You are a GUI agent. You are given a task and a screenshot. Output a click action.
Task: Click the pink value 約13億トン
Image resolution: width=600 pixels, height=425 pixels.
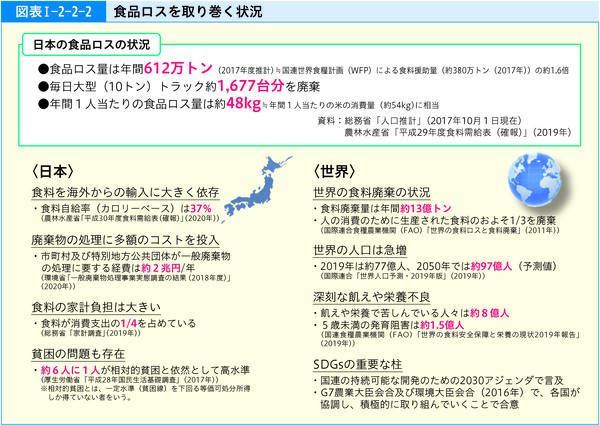click(x=426, y=208)
